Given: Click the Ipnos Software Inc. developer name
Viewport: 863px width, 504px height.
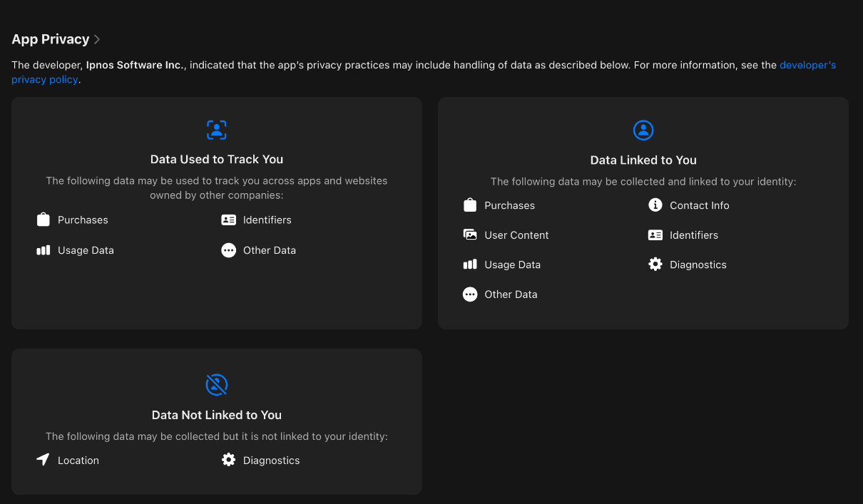Looking at the screenshot, I should 136,65.
